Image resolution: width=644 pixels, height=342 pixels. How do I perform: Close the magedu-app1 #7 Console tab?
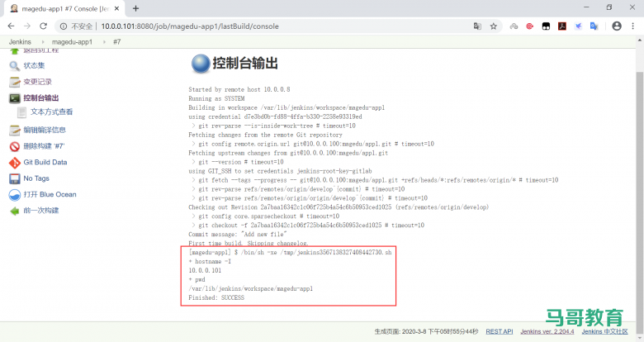(x=116, y=8)
